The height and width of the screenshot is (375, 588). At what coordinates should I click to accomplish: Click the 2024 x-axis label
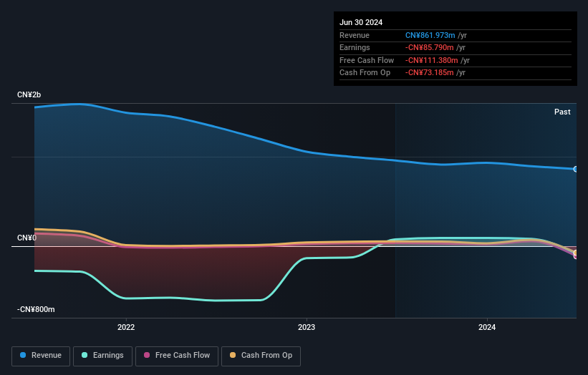[x=487, y=327]
